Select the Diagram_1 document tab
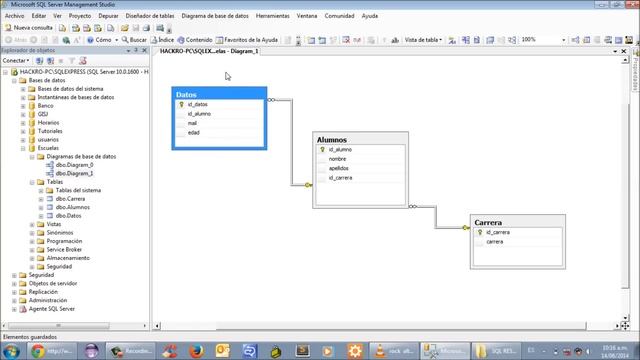 click(x=209, y=51)
